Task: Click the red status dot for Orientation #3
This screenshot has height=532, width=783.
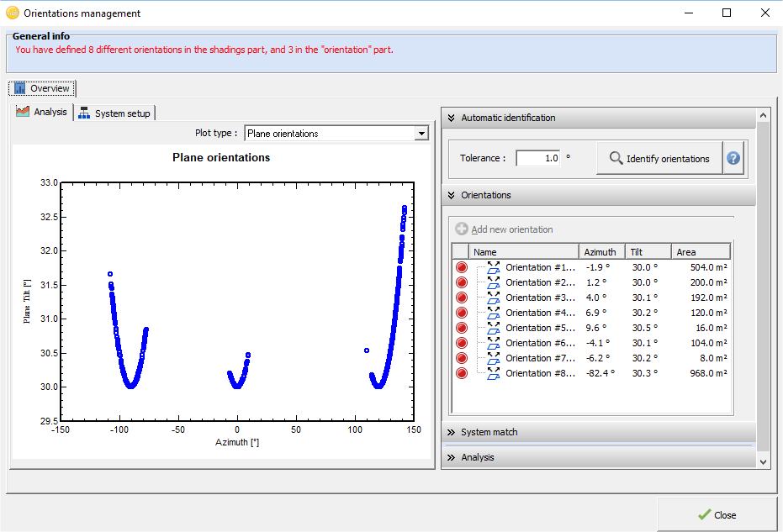Action: pyautogui.click(x=462, y=298)
